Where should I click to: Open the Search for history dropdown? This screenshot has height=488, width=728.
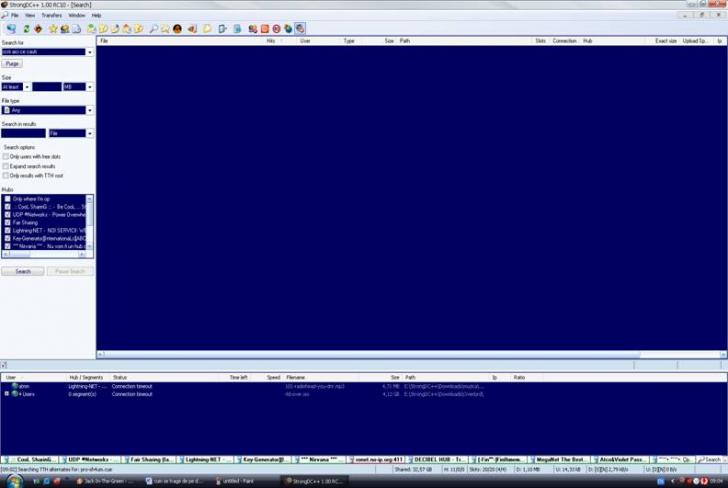(89, 51)
